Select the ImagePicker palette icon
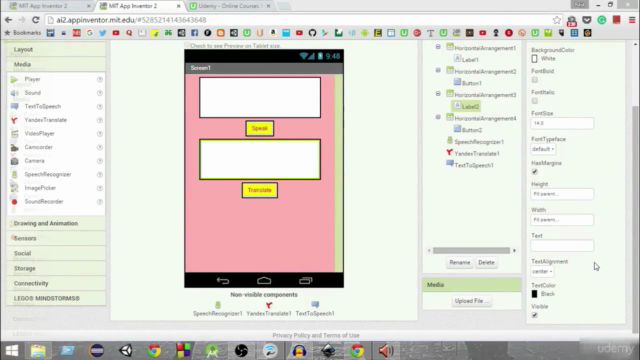Image resolution: width=640 pixels, height=360 pixels. pyautogui.click(x=14, y=188)
